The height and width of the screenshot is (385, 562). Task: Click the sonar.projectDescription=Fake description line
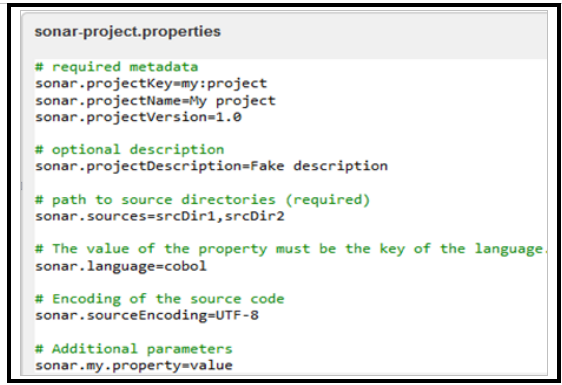tap(211, 166)
